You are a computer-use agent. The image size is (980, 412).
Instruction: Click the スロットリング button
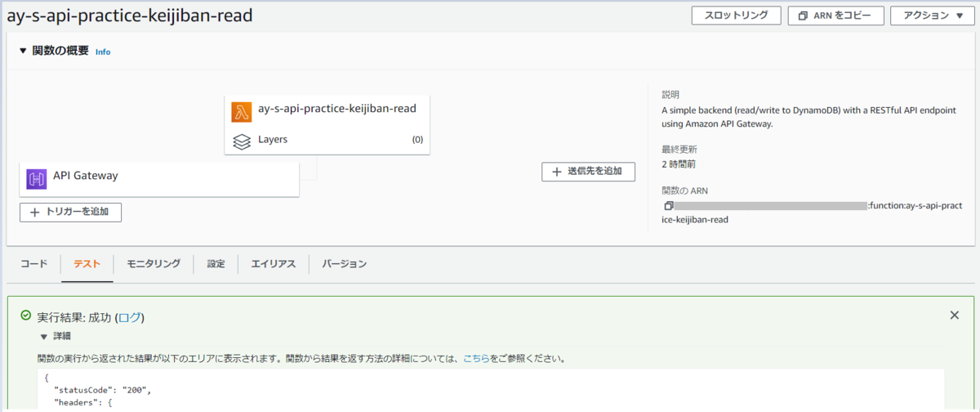(737, 16)
